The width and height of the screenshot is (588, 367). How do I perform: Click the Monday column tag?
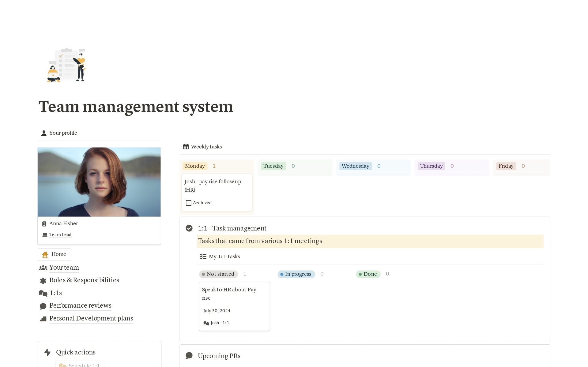click(x=195, y=166)
